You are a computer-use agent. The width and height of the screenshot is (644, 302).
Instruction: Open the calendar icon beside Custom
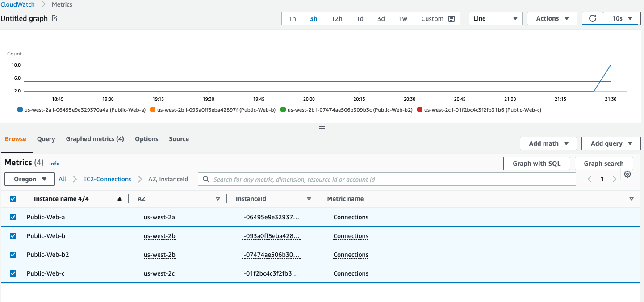451,18
